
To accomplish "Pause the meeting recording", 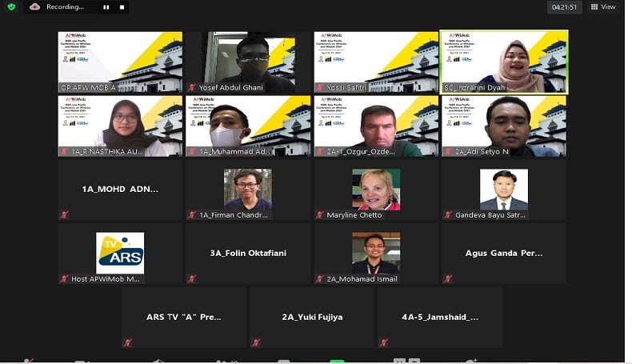I will (106, 7).
